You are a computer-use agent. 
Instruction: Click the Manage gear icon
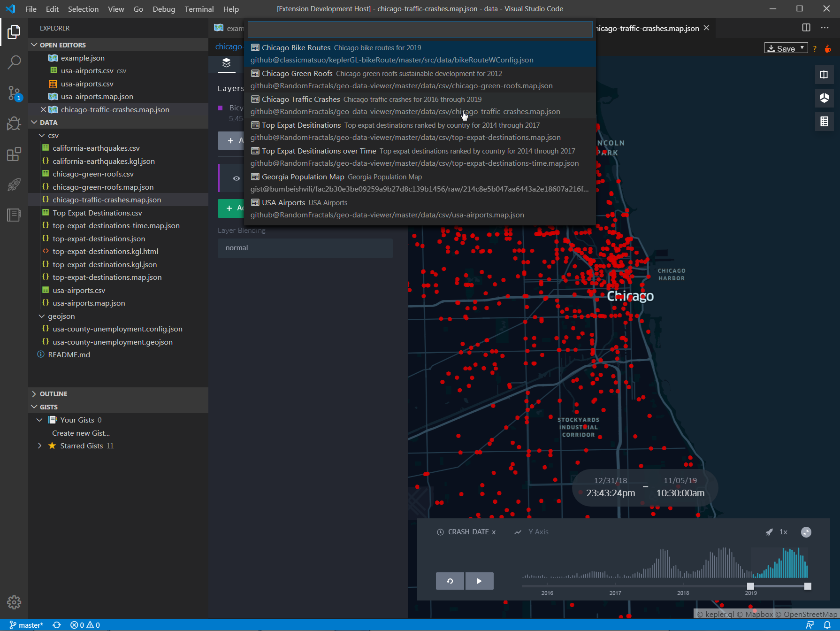[x=14, y=602]
